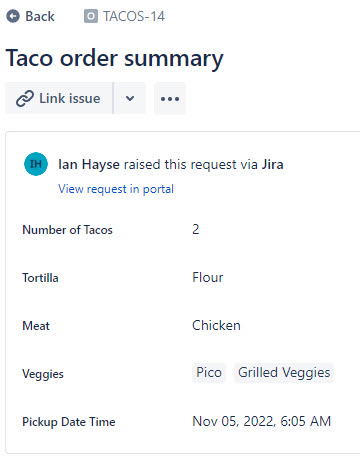Click the Back arrow icon
The width and height of the screenshot is (360, 458).
[x=13, y=16]
